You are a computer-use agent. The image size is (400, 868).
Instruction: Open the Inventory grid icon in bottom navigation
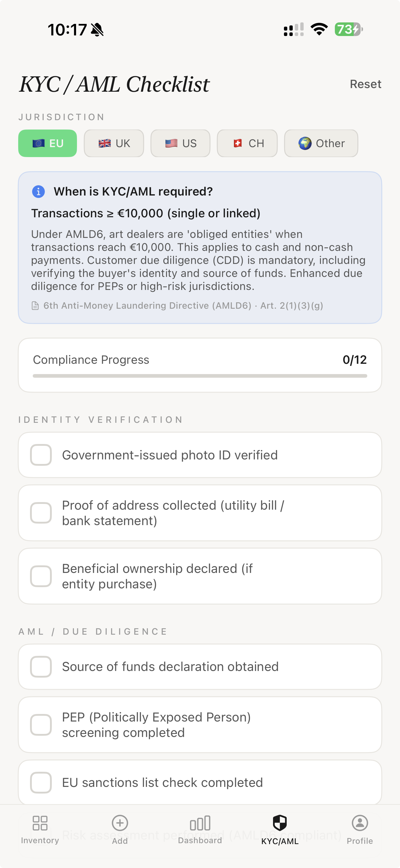40,823
